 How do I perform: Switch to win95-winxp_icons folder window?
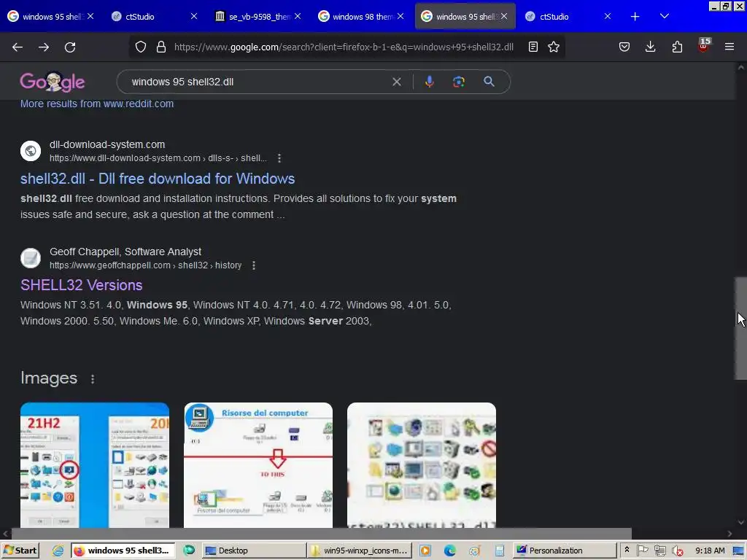[x=359, y=551]
